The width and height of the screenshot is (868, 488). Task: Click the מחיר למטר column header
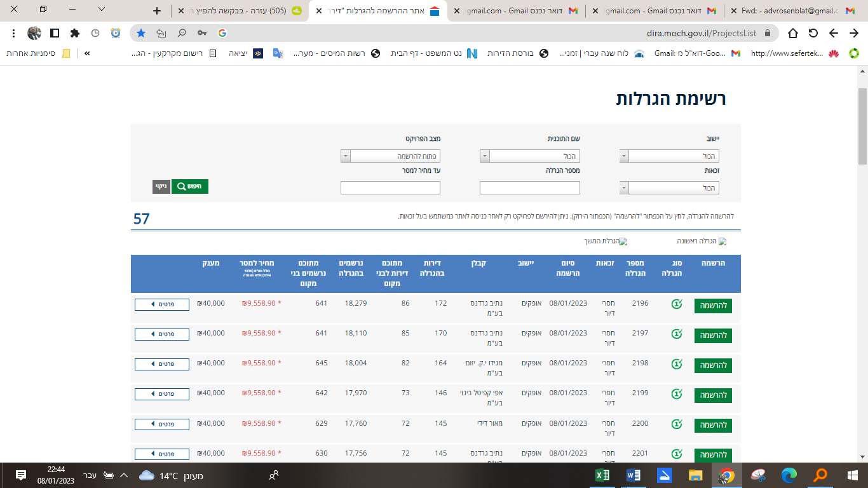(258, 268)
